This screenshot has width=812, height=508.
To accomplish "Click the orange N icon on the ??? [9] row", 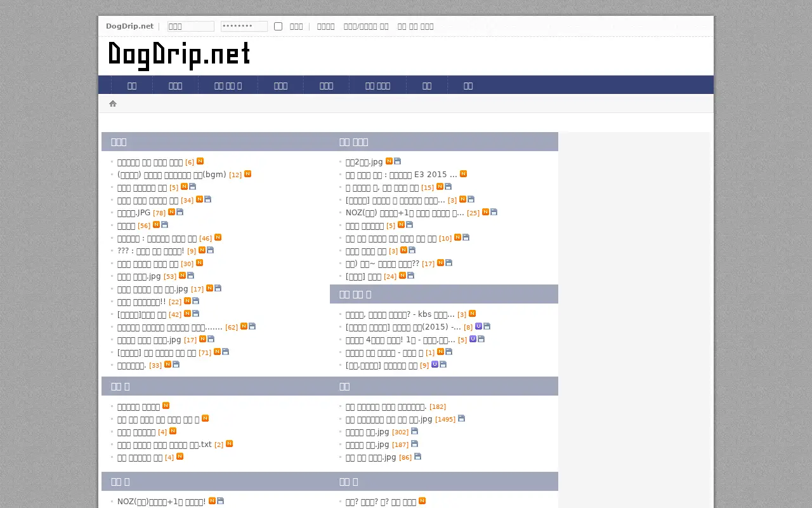I will click(x=202, y=250).
